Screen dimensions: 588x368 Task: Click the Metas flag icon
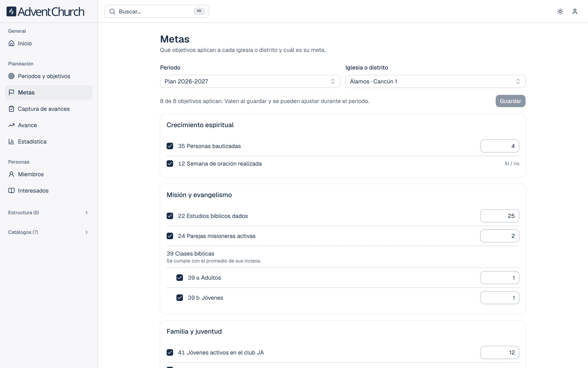click(x=11, y=92)
